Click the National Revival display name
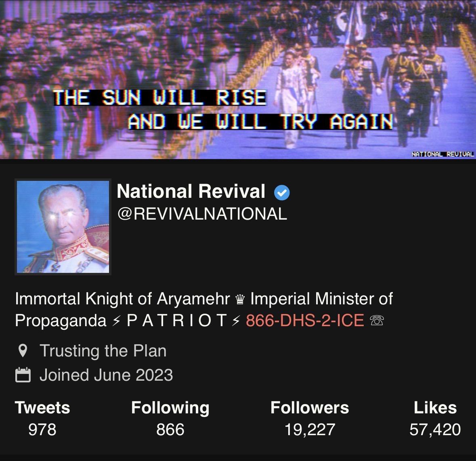 coord(191,191)
